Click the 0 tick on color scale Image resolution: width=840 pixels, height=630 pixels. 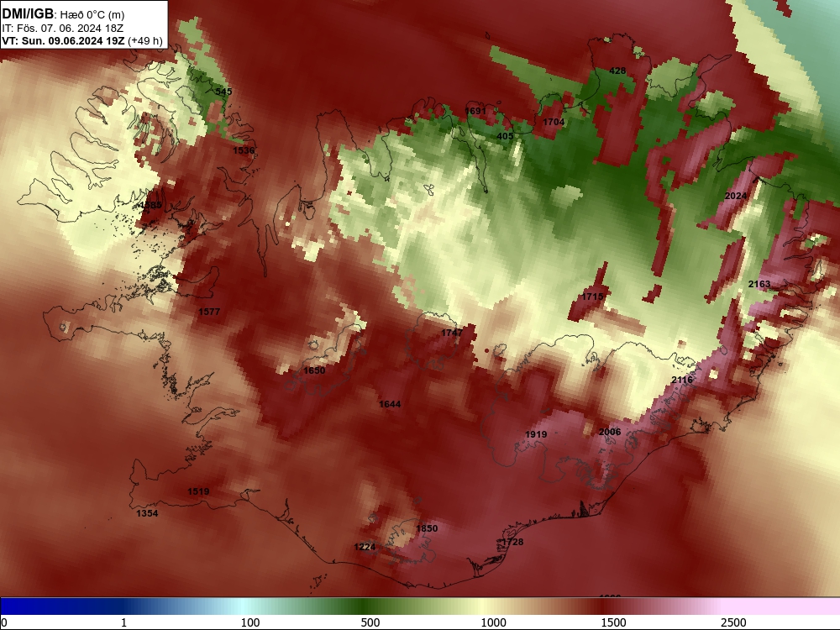point(4,622)
